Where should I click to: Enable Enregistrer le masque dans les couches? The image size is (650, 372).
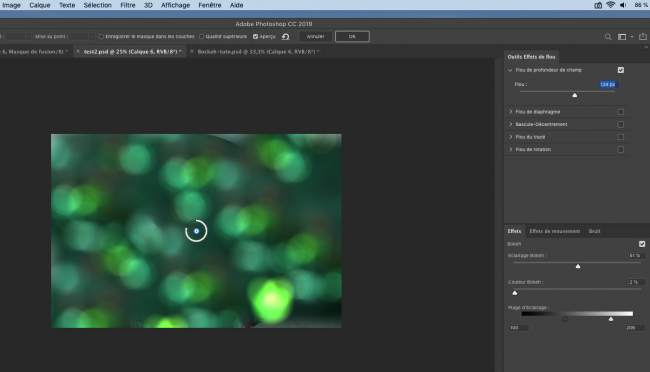click(x=101, y=36)
